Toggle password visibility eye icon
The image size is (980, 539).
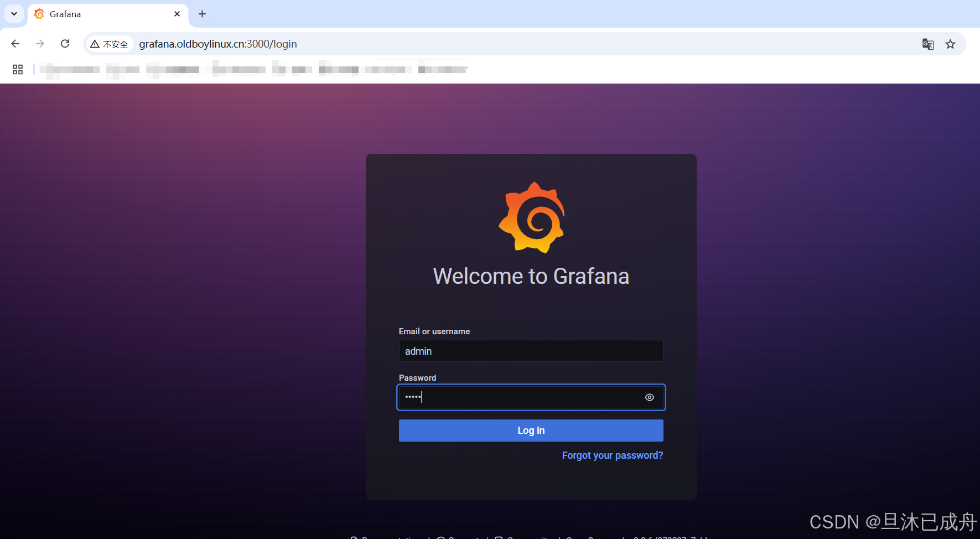(x=650, y=397)
